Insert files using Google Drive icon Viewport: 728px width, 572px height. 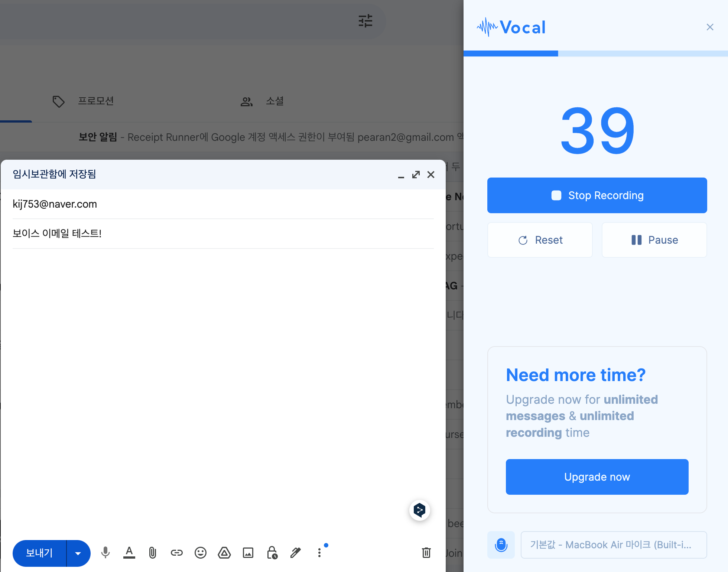224,553
